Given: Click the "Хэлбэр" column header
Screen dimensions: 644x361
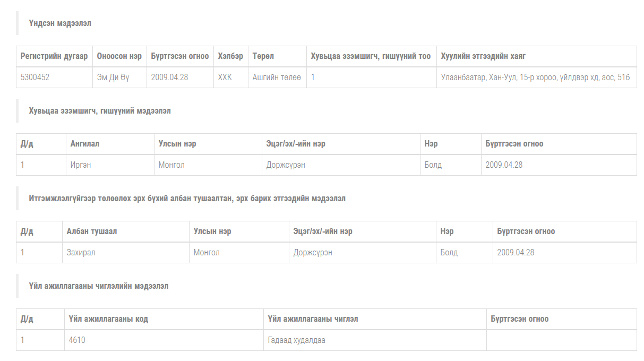Looking at the screenshot, I should click(x=230, y=56).
